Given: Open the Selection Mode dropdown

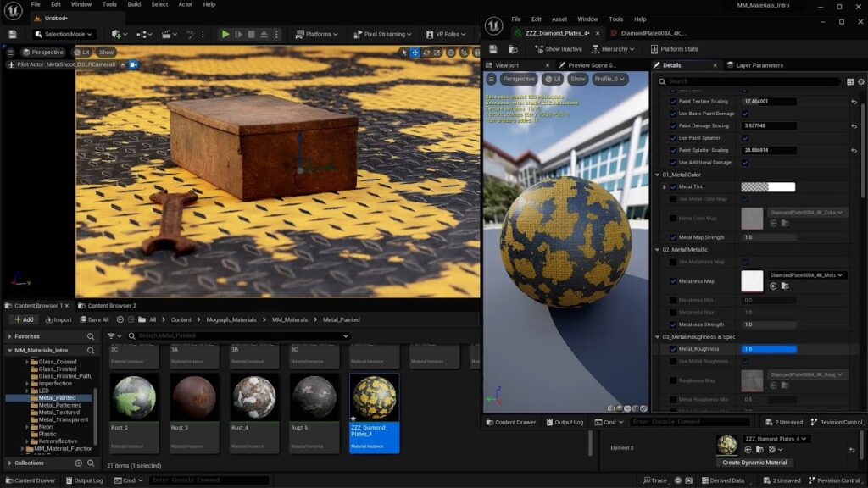Looking at the screenshot, I should coord(64,34).
